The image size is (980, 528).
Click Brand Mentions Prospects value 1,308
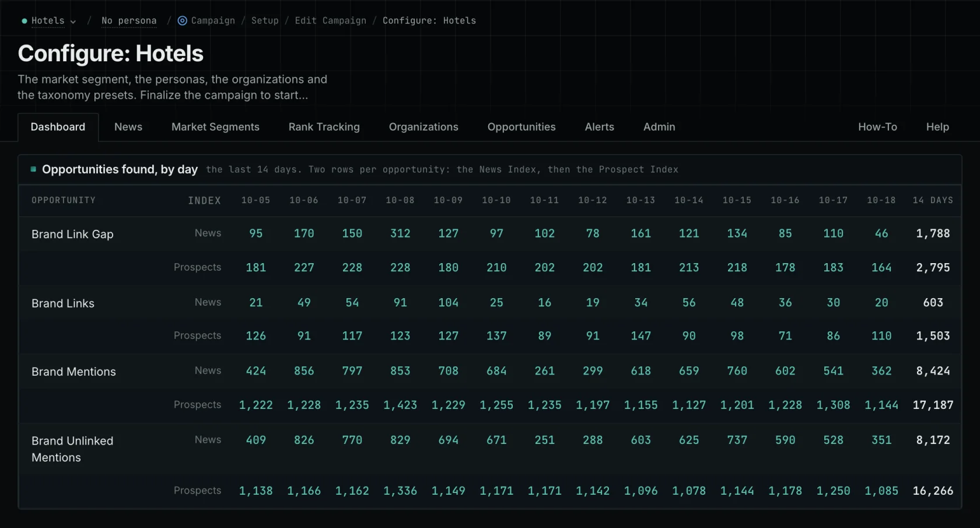coord(833,405)
